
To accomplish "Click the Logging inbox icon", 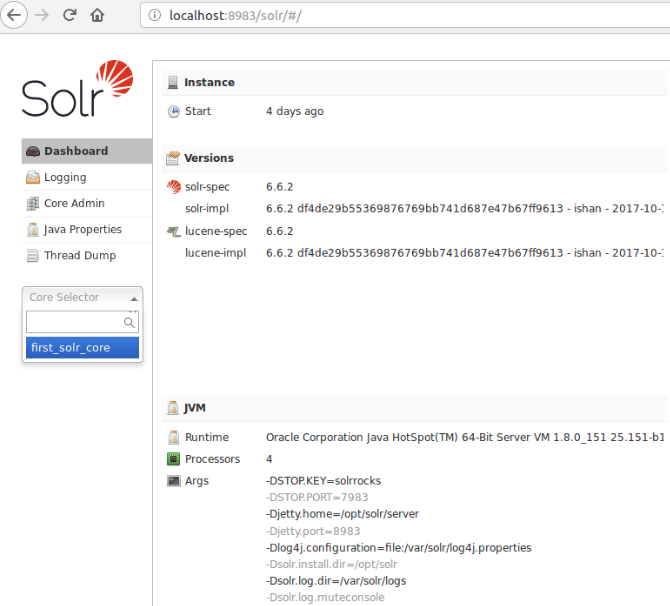I will [33, 177].
